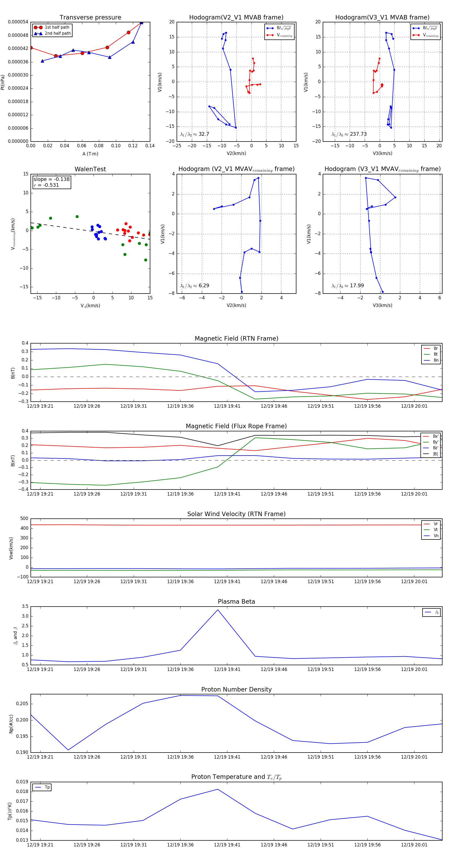Select the 'Bn' legend entry
473x868 pixels.
click(431, 361)
